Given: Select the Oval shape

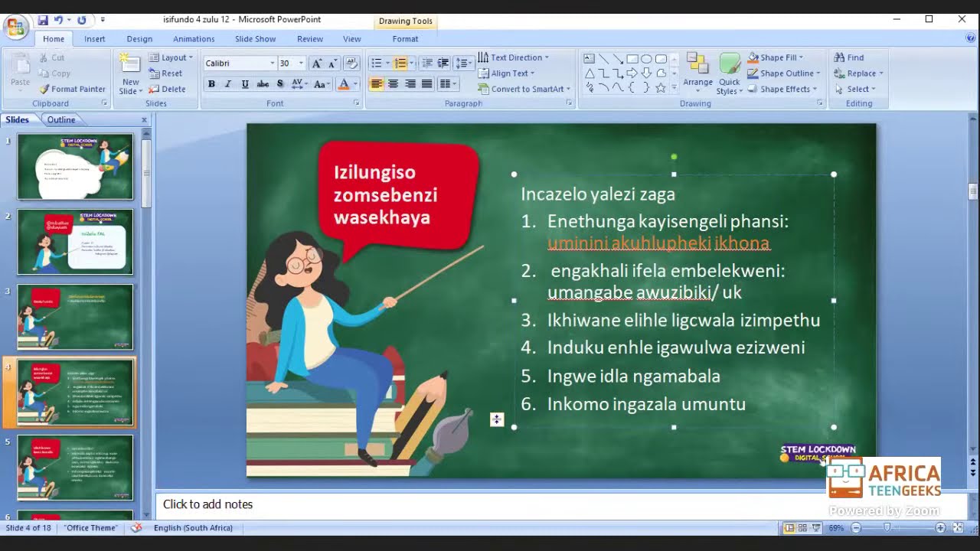Looking at the screenshot, I should (646, 59).
